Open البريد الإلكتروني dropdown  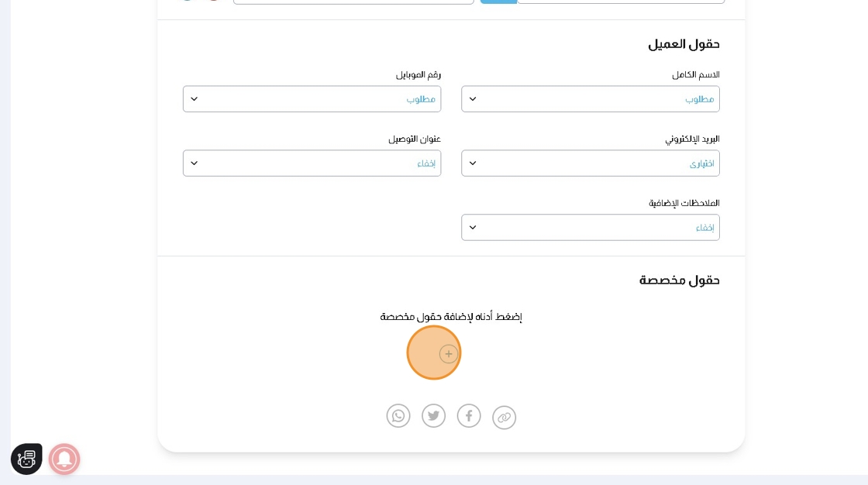click(590, 163)
